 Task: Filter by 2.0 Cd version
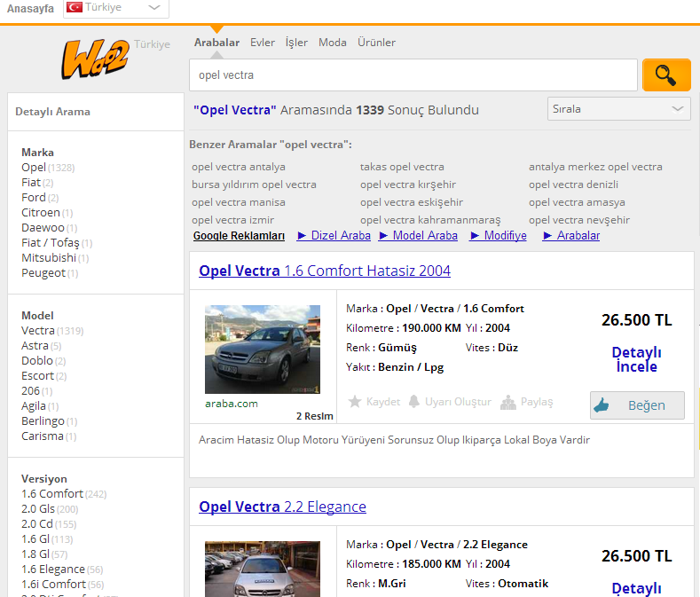[37, 523]
